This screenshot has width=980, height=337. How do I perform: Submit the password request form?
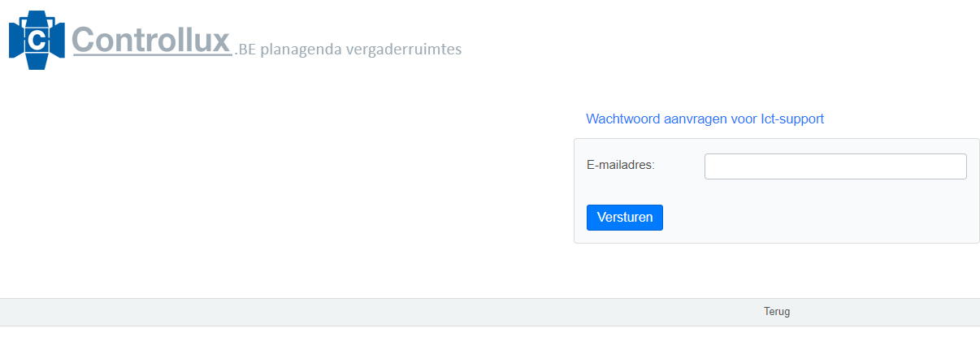pyautogui.click(x=624, y=218)
